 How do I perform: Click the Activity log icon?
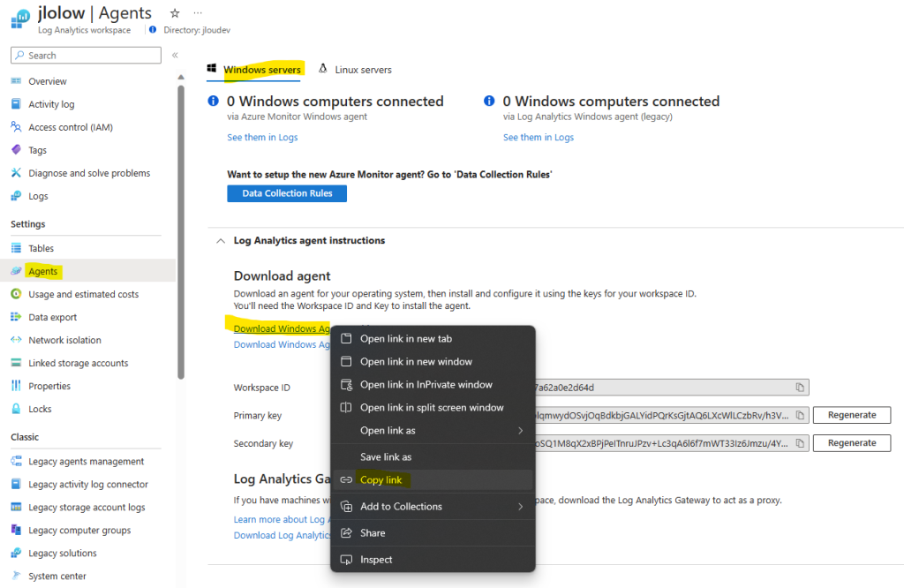(16, 104)
